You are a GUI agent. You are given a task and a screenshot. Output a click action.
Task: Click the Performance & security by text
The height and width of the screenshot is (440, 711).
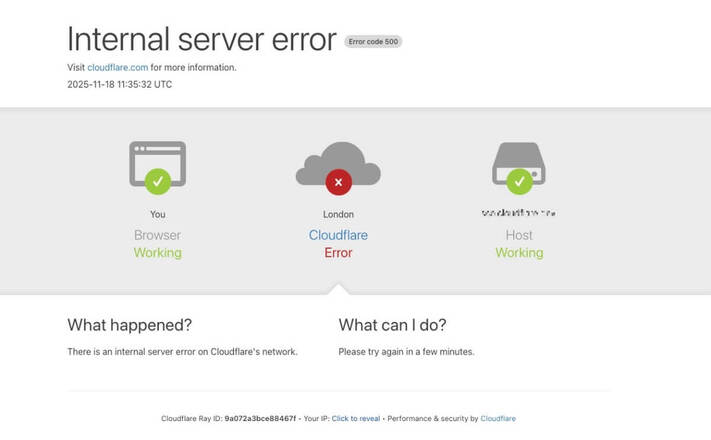[x=433, y=419]
